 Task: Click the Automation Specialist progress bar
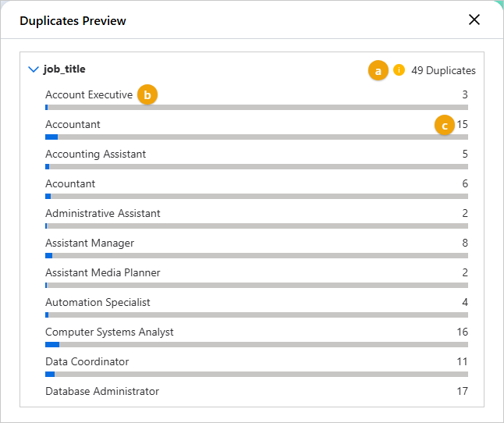click(x=257, y=315)
